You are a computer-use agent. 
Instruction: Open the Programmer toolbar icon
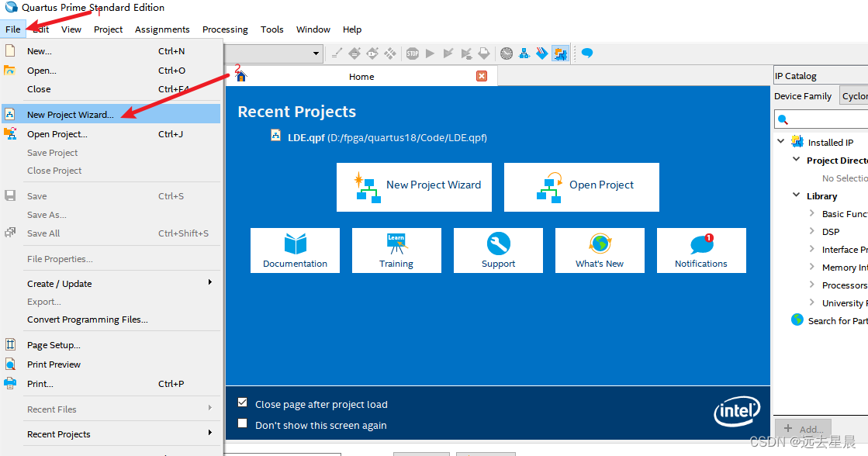pyautogui.click(x=542, y=54)
